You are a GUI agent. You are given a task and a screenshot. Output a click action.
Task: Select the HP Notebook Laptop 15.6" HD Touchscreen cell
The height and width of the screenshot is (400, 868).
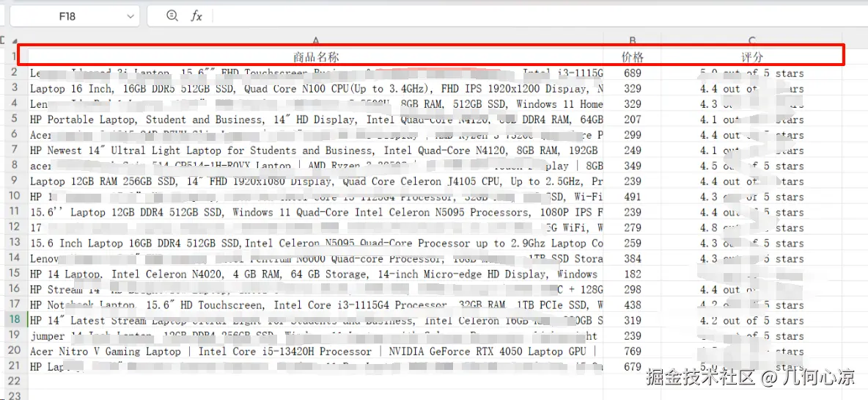pyautogui.click(x=315, y=305)
